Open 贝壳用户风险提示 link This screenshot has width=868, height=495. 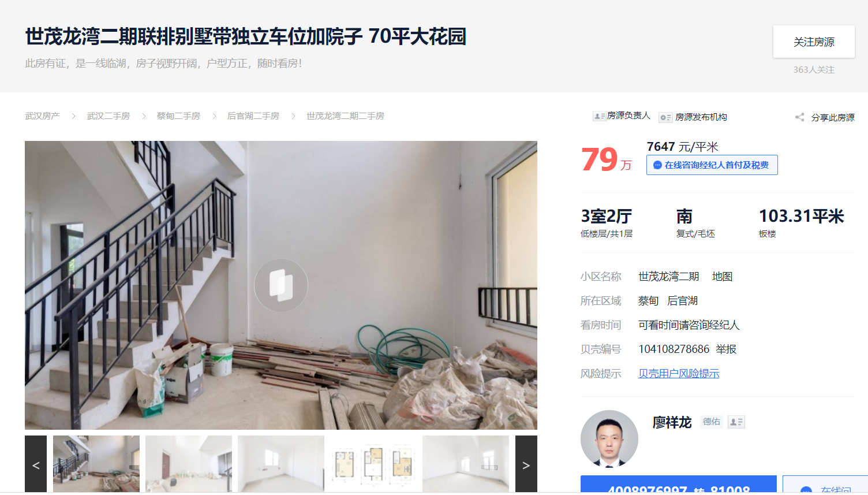[679, 374]
